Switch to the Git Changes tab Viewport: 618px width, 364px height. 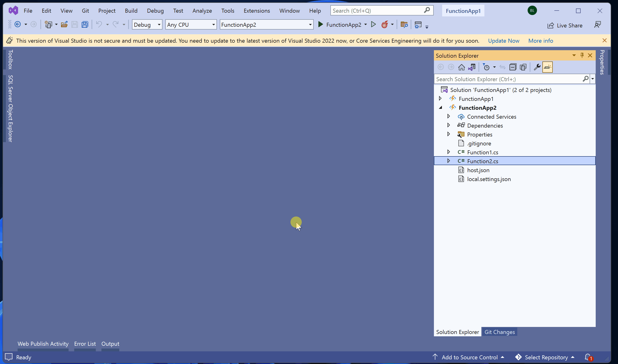[499, 332]
